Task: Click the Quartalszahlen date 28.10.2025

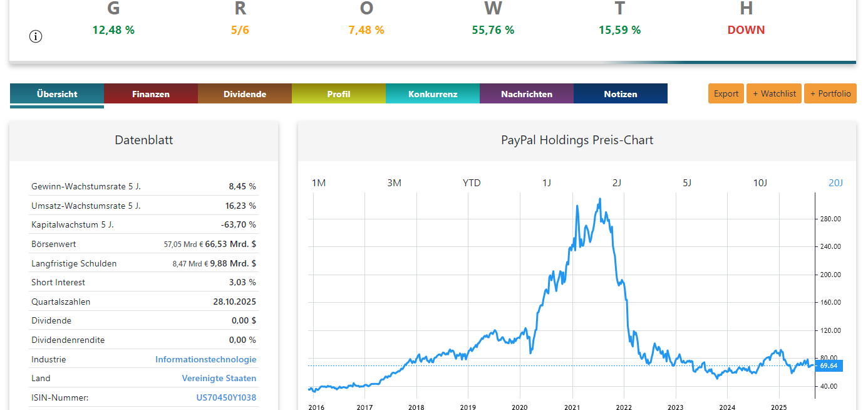Action: (x=235, y=302)
